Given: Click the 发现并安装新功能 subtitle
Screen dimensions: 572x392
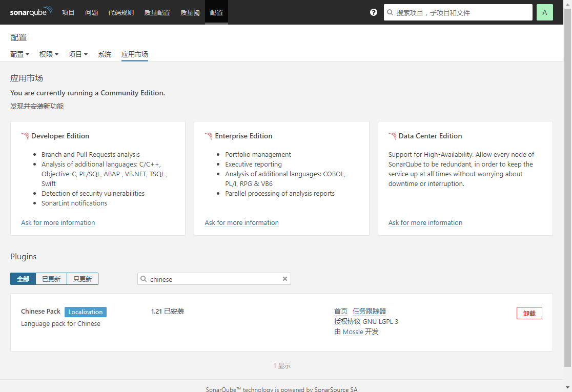Looking at the screenshot, I should coord(37,106).
